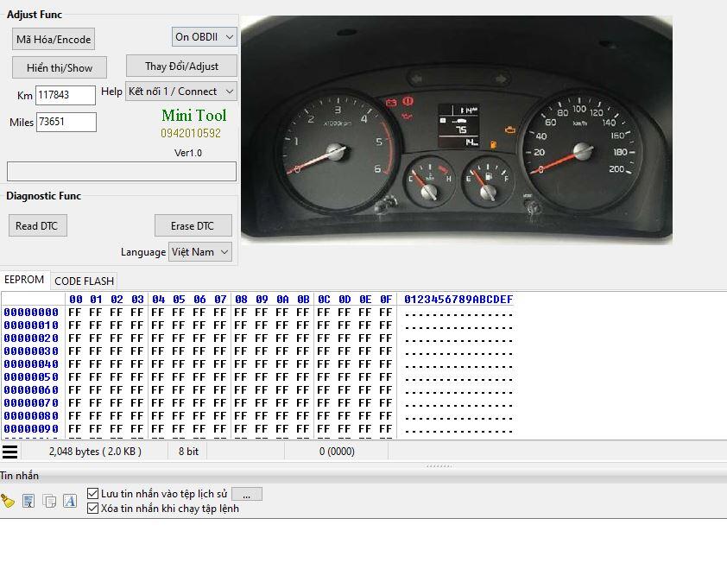Click the 'Hiển thị/Show' button

(59, 68)
